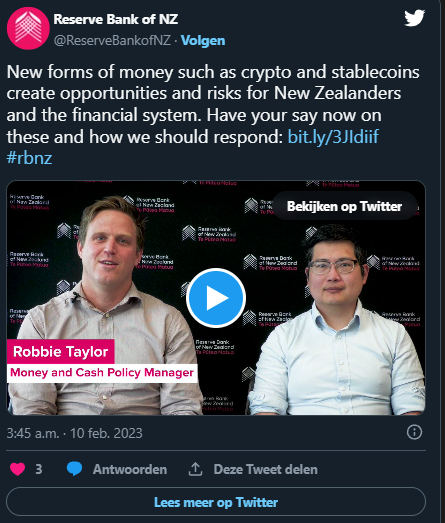Click Deze Tweet delen text
Screen dimensions: 445x523
(266, 469)
